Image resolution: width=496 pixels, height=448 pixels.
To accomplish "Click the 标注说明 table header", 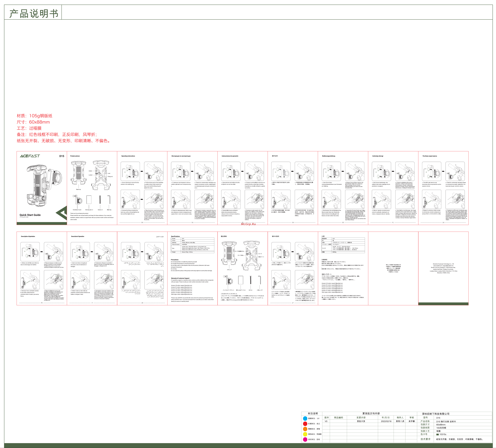I will point(313,414).
